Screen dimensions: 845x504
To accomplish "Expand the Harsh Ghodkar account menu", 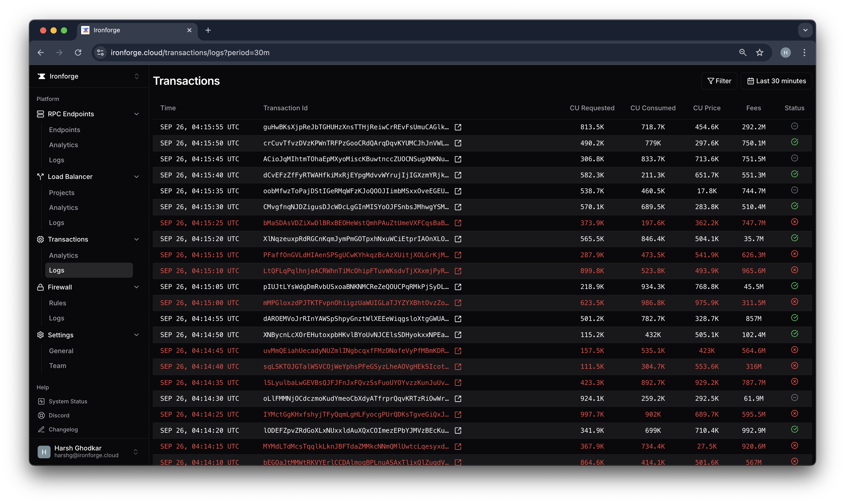I will [x=136, y=452].
